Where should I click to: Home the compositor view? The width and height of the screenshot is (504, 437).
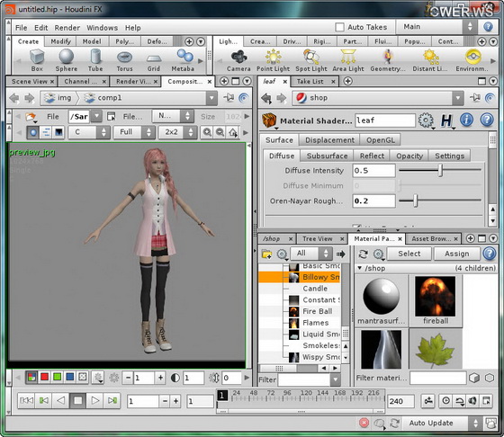pyautogui.click(x=233, y=132)
